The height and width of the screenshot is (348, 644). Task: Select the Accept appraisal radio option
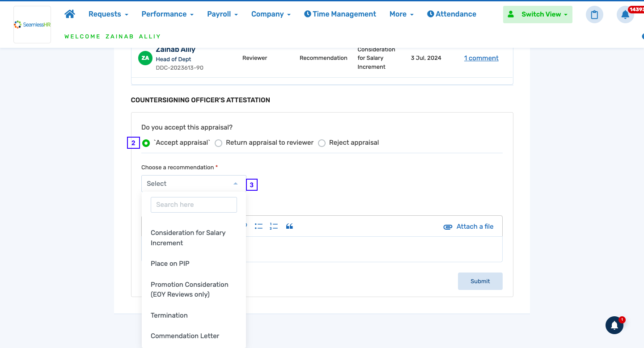click(146, 143)
